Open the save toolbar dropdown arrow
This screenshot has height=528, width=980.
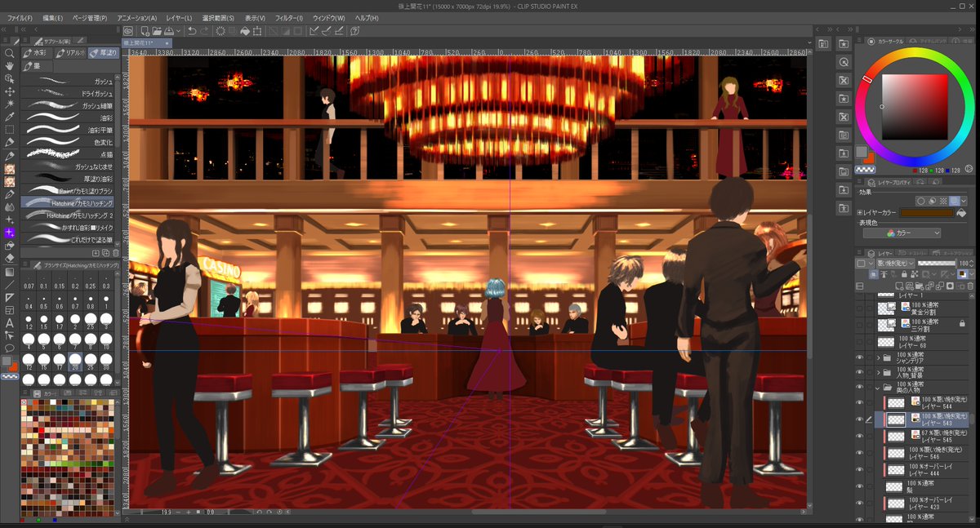pyautogui.click(x=179, y=31)
